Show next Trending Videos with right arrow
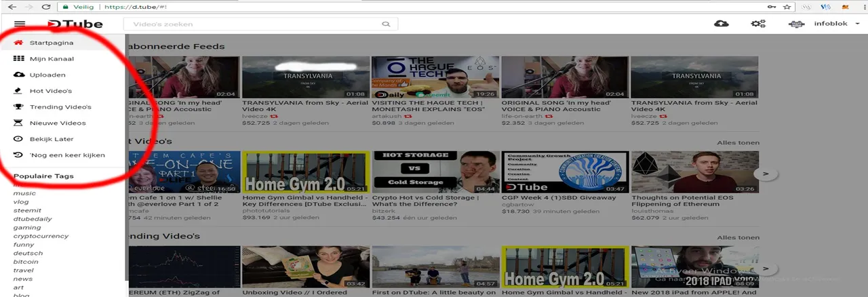 tap(766, 269)
